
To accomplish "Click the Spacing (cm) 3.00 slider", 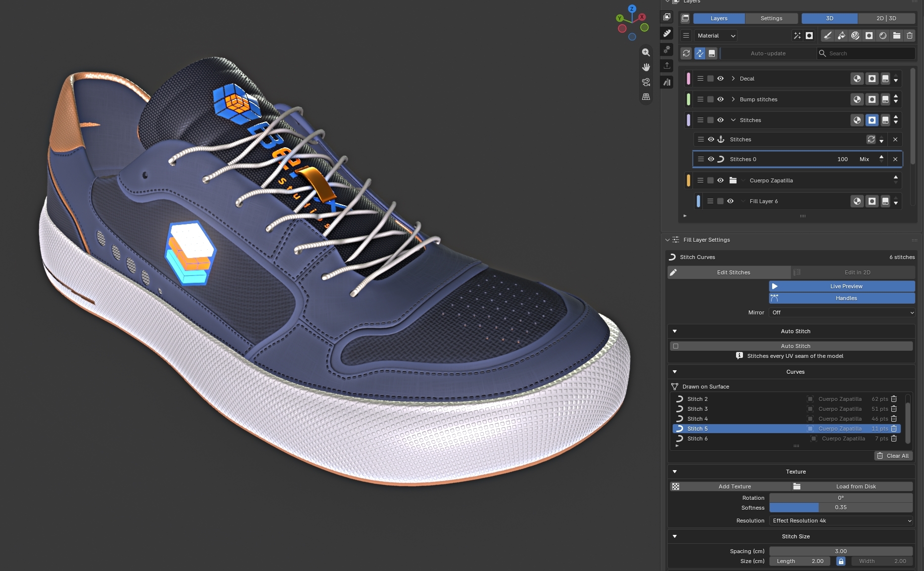I will coord(841,551).
